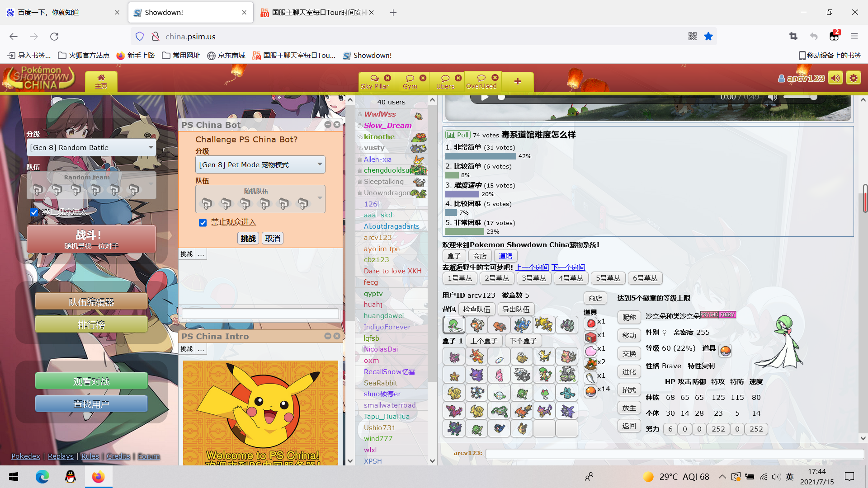This screenshot has width=868, height=488.
Task: Minimize the PS China Bot chat window
Action: pos(328,124)
